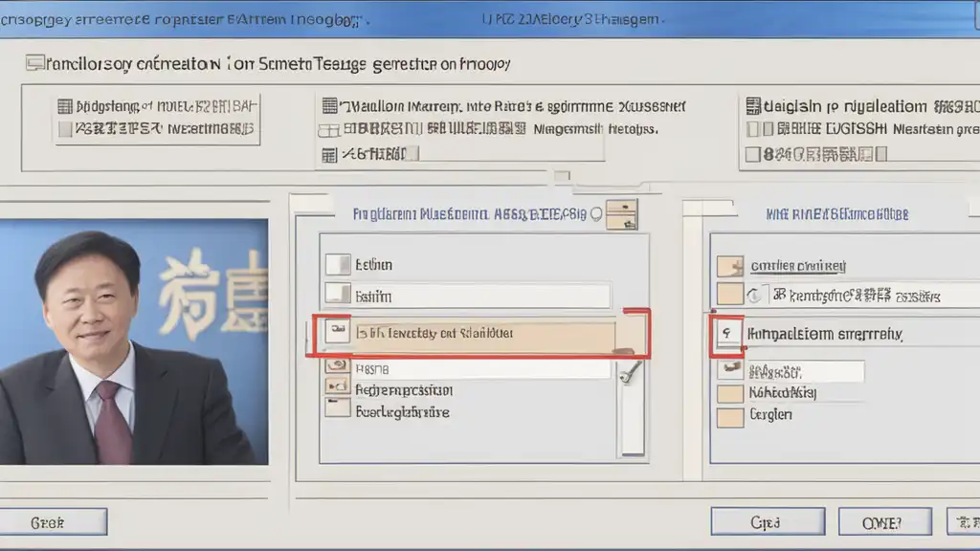The height and width of the screenshot is (551, 980).
Task: Click the Gjed button at the bottom
Action: (768, 521)
